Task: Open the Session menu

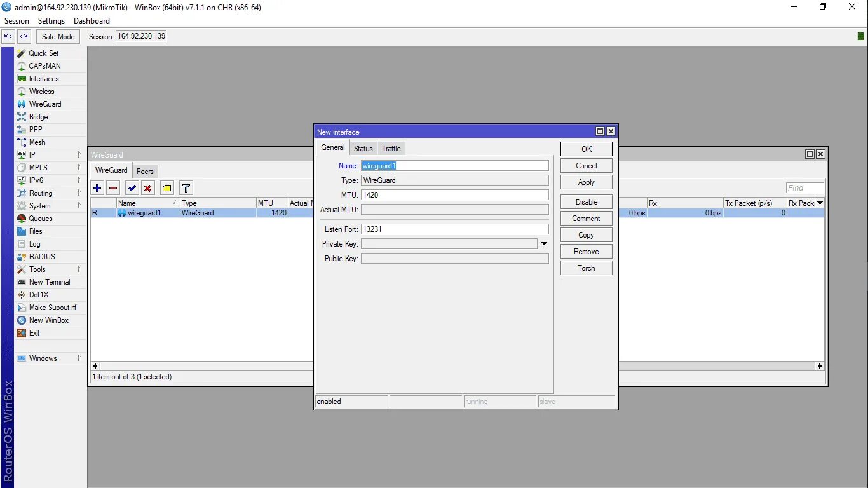Action: pyautogui.click(x=17, y=21)
